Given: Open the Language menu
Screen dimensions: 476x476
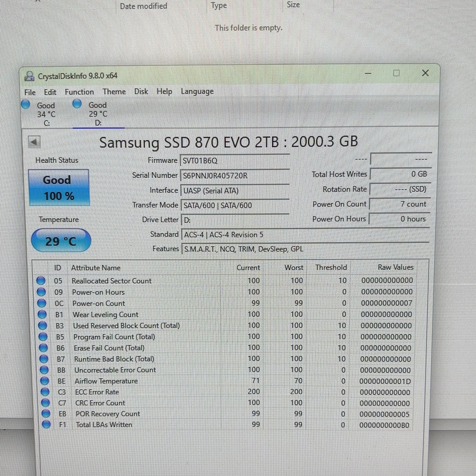Looking at the screenshot, I should click(197, 91).
